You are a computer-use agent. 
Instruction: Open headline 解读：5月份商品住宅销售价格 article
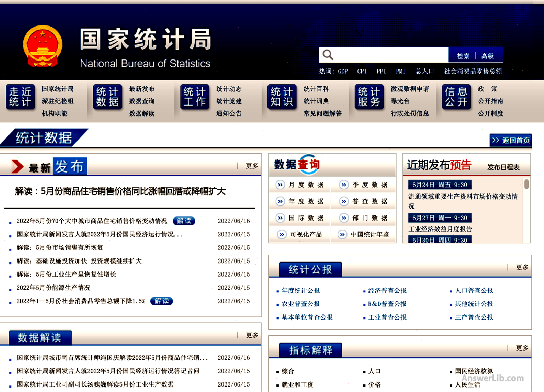[x=120, y=191]
